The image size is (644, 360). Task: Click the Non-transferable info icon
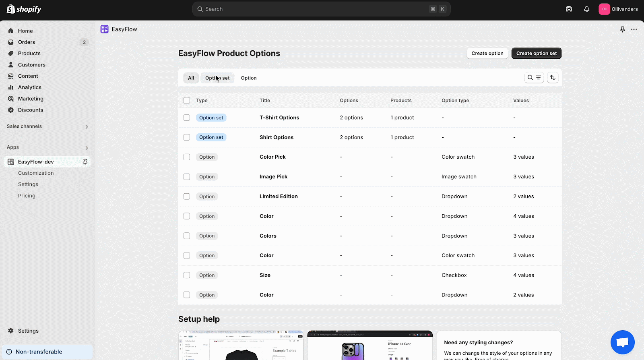[9, 352]
